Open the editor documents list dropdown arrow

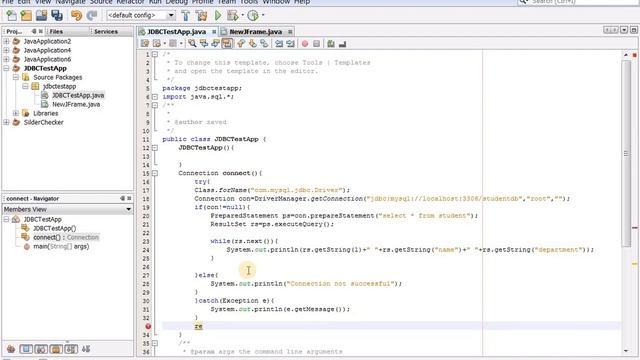(x=624, y=30)
